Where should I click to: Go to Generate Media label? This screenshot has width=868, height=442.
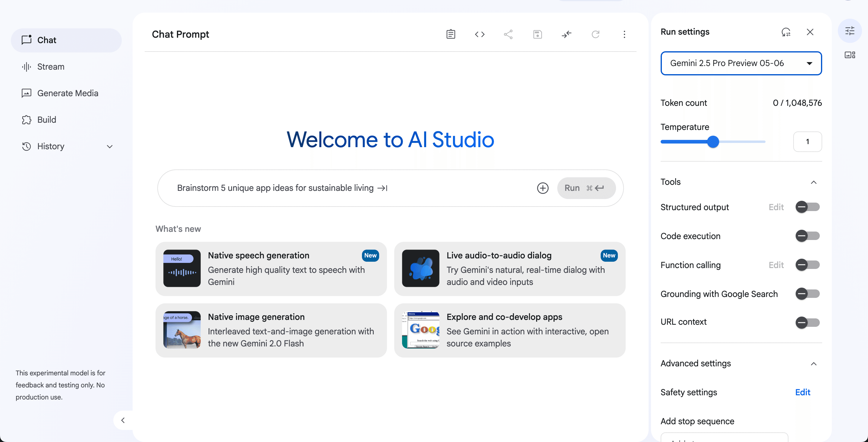pyautogui.click(x=68, y=93)
